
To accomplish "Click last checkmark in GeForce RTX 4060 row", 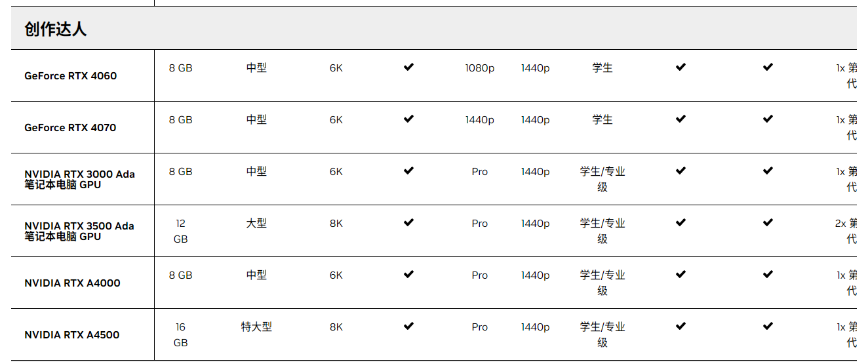I will point(768,67).
